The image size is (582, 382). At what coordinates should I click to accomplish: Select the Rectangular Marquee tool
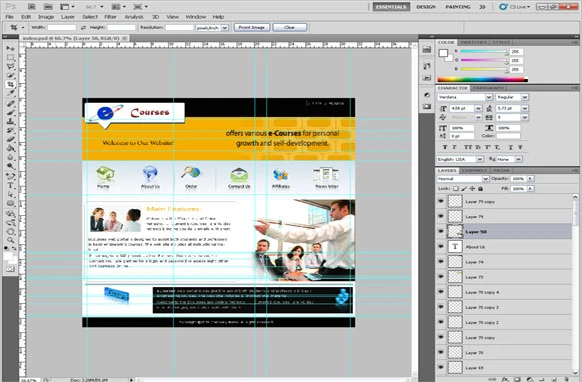coord(10,58)
